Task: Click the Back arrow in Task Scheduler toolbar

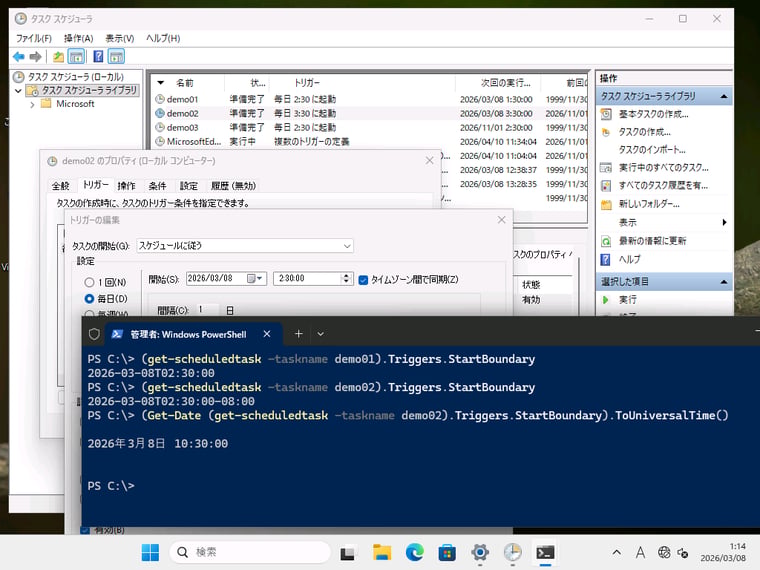Action: point(18,57)
